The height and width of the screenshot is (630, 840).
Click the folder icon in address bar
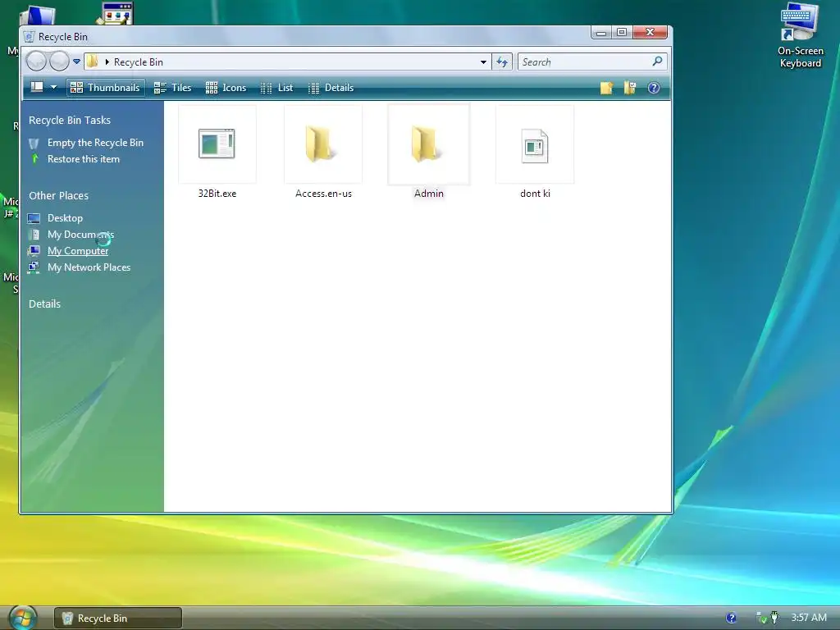pos(92,62)
